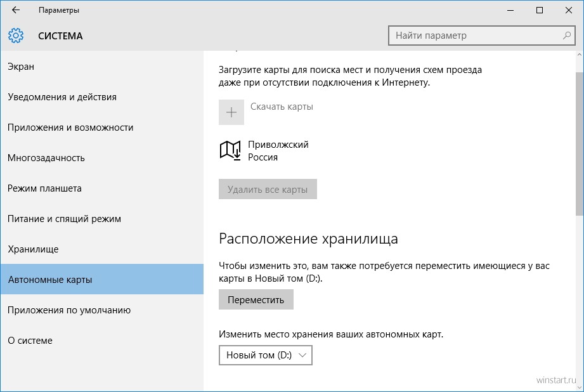584x392 pixels.
Task: Click the System settings gear icon
Action: pos(16,36)
